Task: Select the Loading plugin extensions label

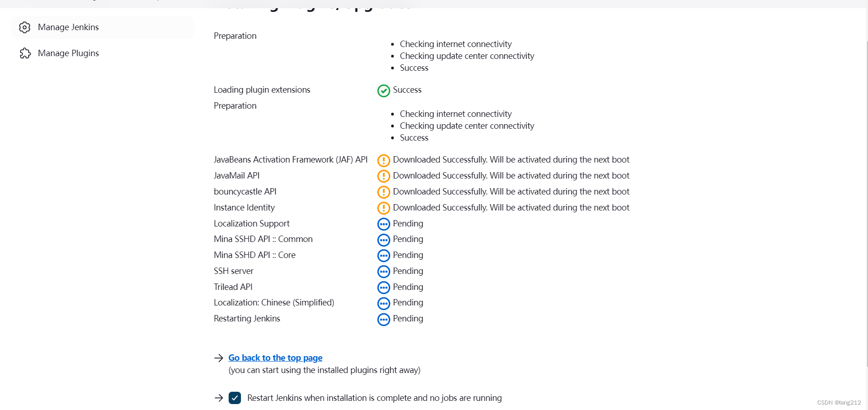Action: [x=262, y=90]
